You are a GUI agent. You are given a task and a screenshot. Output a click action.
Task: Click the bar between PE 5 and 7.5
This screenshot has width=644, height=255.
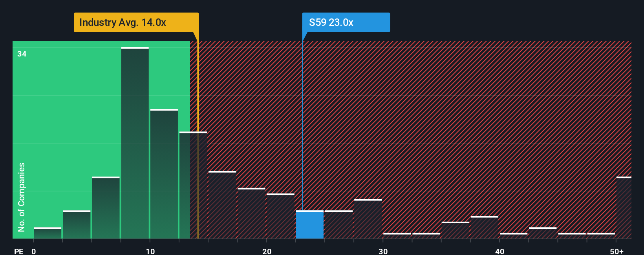[x=106, y=208]
